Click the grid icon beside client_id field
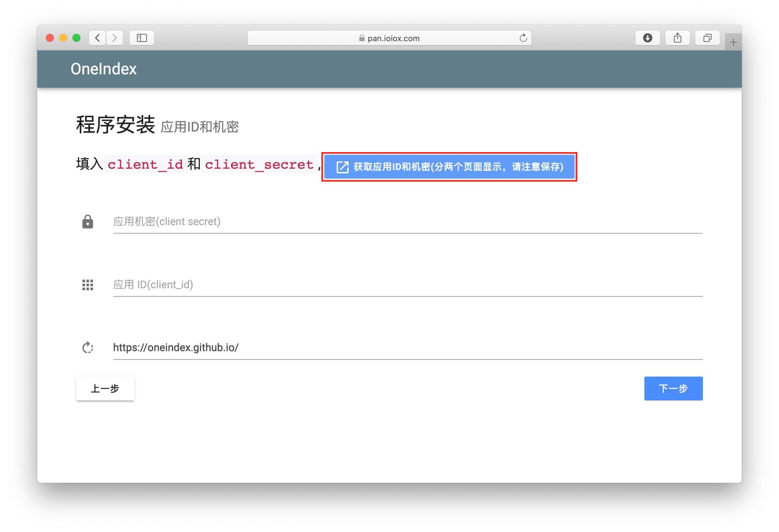 (87, 285)
